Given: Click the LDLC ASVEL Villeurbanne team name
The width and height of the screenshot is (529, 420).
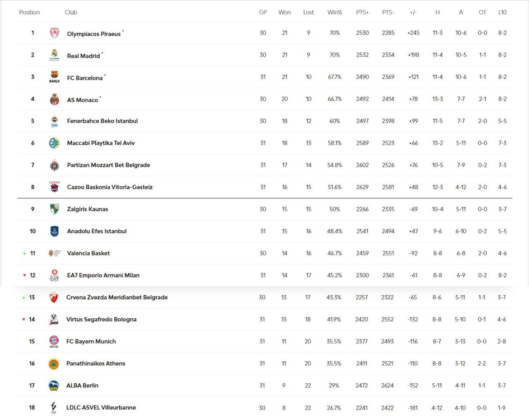Looking at the screenshot, I should [101, 408].
